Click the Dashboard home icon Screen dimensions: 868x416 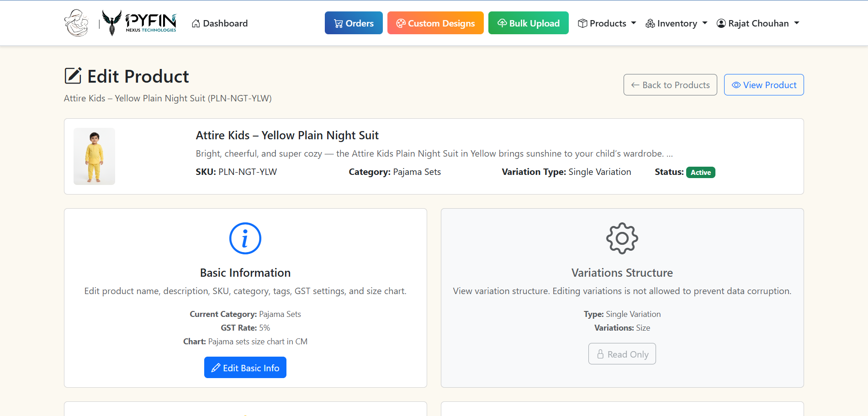196,23
